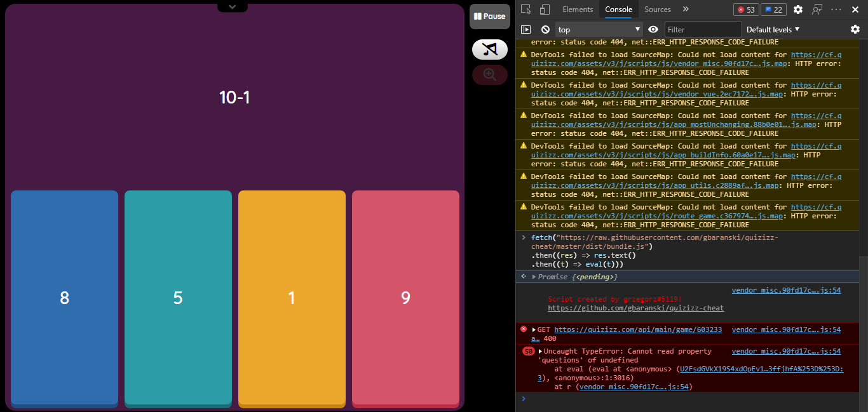Clear the console with the circle-slash icon
The width and height of the screenshot is (868, 412).
coord(545,29)
